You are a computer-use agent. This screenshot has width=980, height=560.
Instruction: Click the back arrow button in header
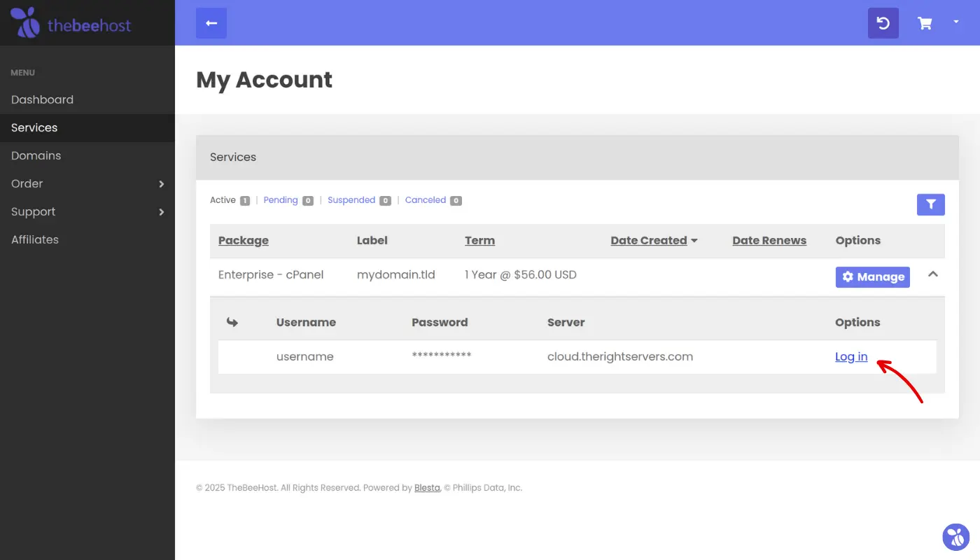pos(211,23)
